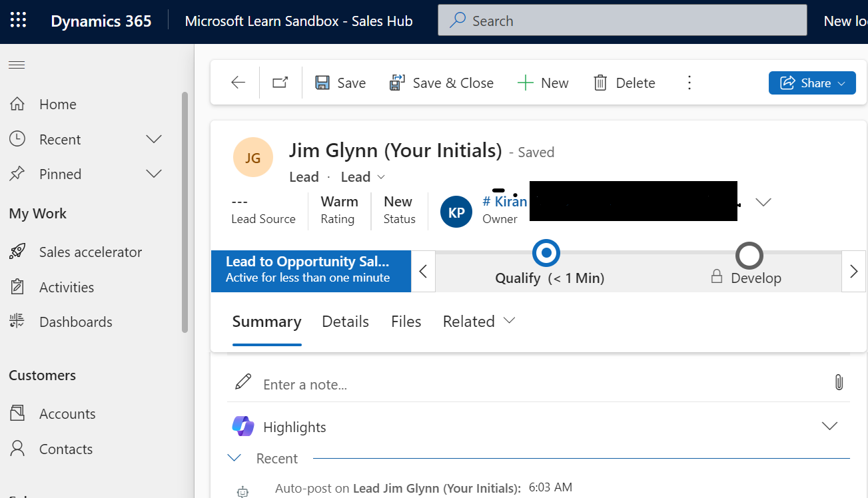Click in the Search box
This screenshot has height=498, width=868.
coord(622,21)
